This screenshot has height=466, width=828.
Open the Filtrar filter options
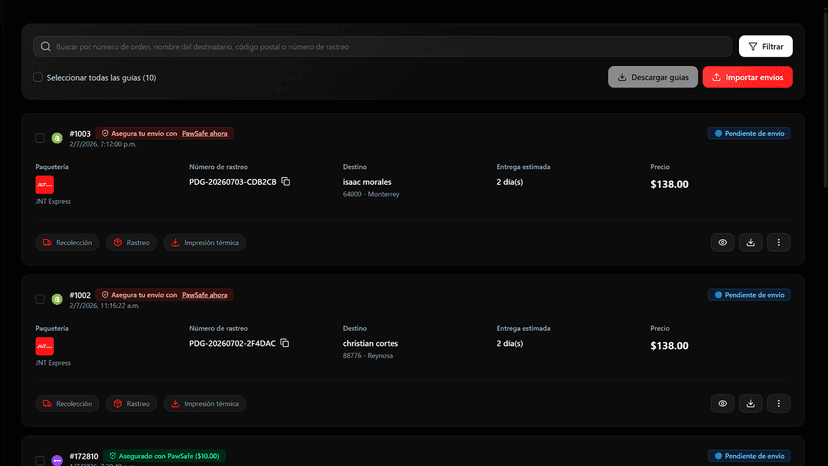[x=766, y=46]
